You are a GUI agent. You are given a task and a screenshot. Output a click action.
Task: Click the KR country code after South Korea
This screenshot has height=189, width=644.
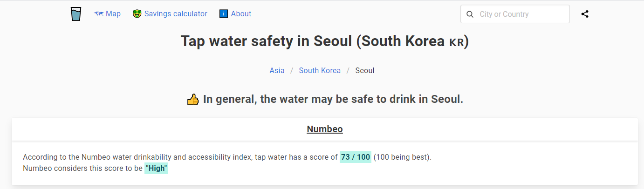[457, 42]
